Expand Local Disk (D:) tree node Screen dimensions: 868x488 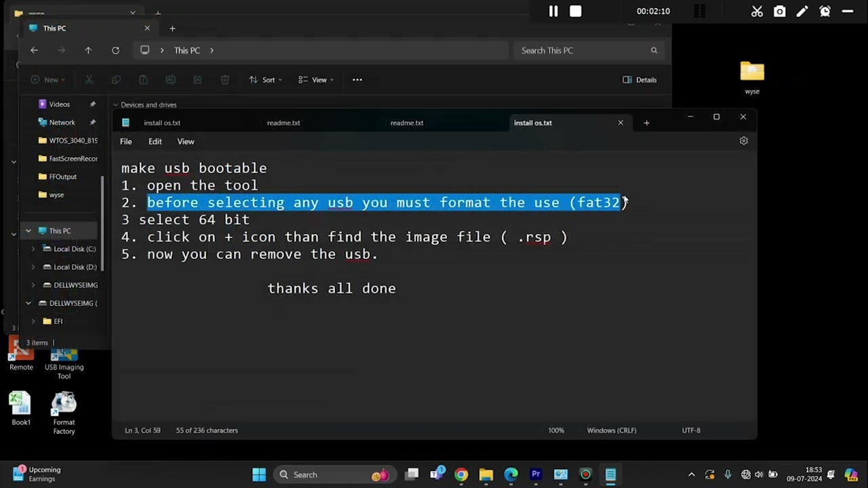pos(33,267)
